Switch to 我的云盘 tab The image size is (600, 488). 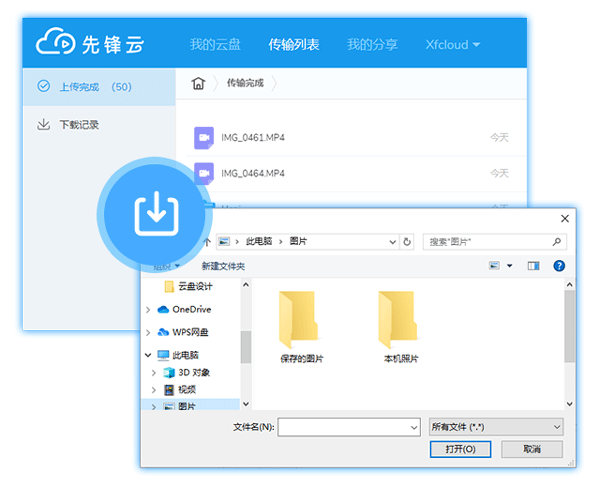pos(216,45)
